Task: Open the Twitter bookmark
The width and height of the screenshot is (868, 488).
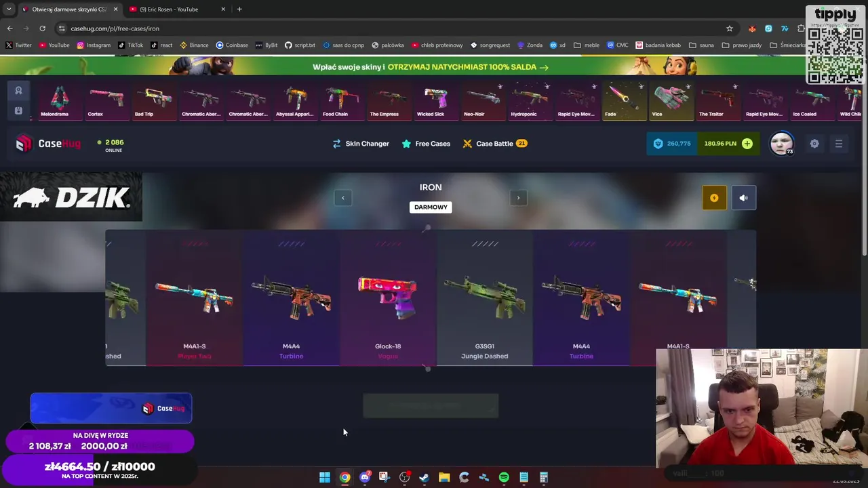Action: tap(19, 45)
